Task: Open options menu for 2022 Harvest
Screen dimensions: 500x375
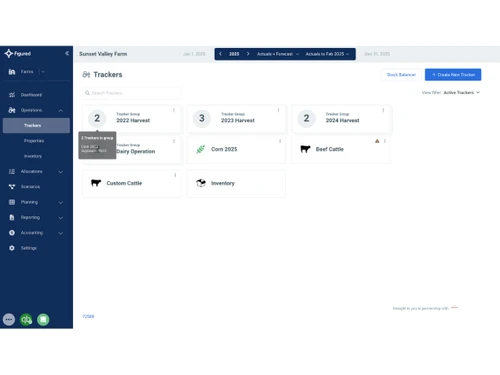Action: [174, 110]
